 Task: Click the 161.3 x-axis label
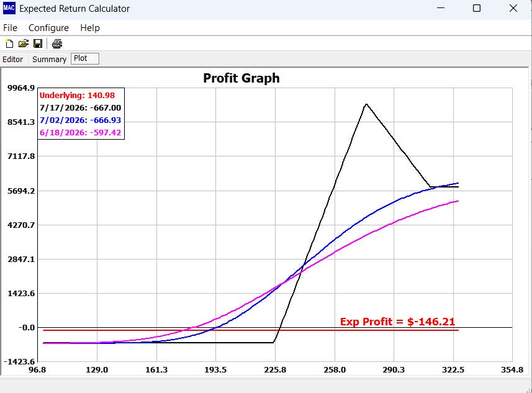click(x=156, y=369)
